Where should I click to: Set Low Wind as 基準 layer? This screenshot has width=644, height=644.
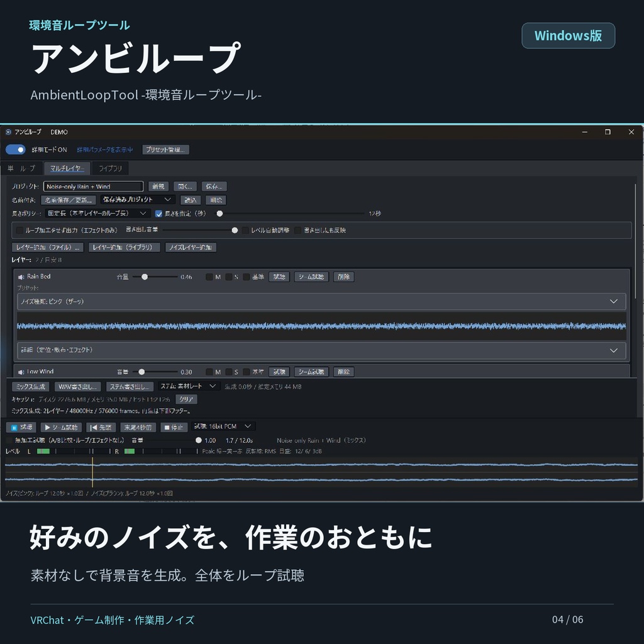247,372
